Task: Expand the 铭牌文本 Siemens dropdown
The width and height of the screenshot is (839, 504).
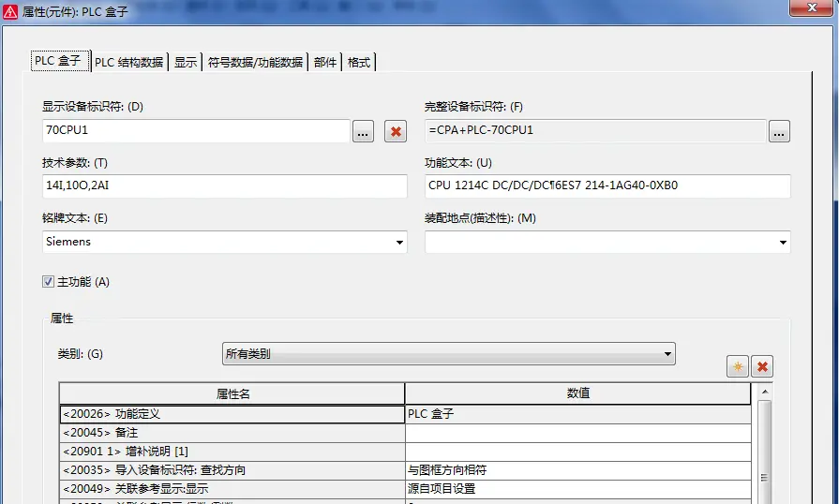Action: coord(399,242)
